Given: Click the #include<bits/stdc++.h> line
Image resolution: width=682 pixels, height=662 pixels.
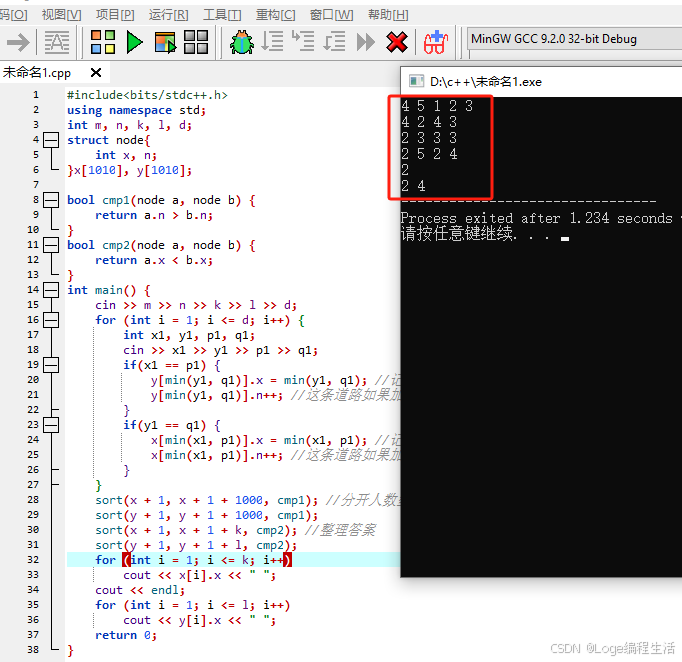Looking at the screenshot, I should (x=147, y=95).
